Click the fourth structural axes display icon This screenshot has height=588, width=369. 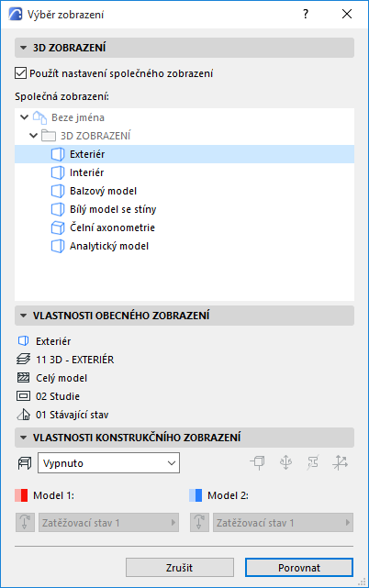341,462
